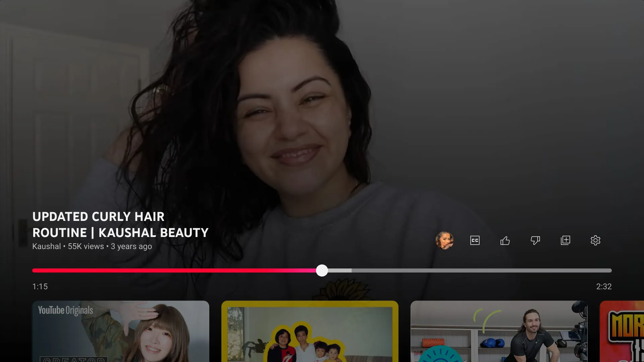644x362 pixels.
Task: Select the channel name Kaushal
Action: pyautogui.click(x=46, y=246)
